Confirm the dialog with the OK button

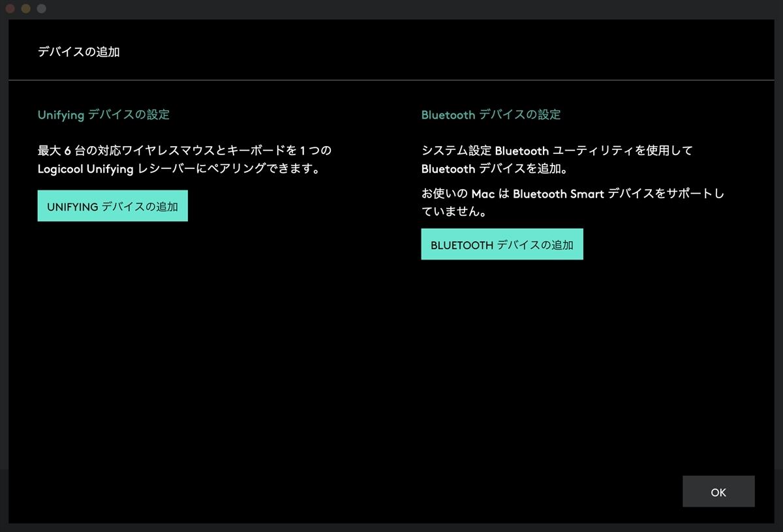coord(718,492)
